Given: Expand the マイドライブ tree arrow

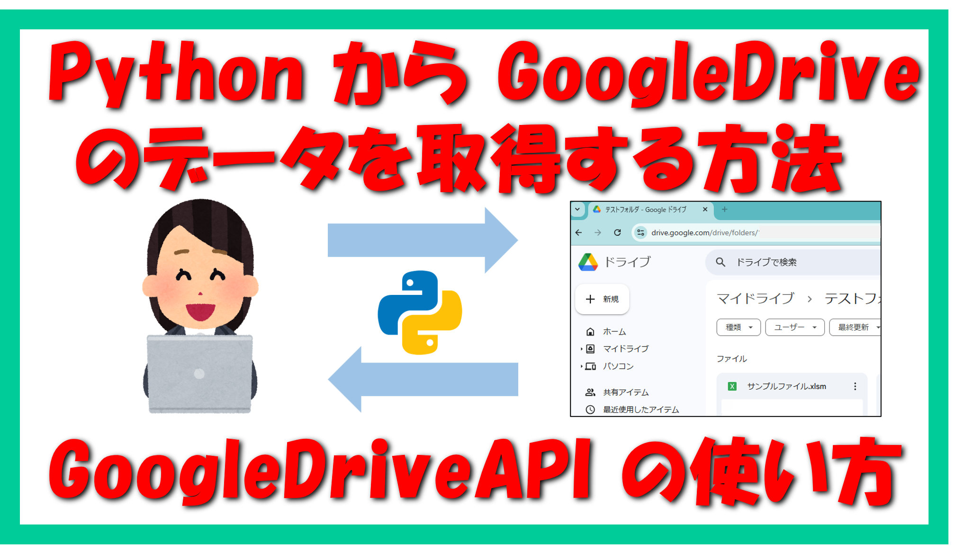Looking at the screenshot, I should pos(581,349).
